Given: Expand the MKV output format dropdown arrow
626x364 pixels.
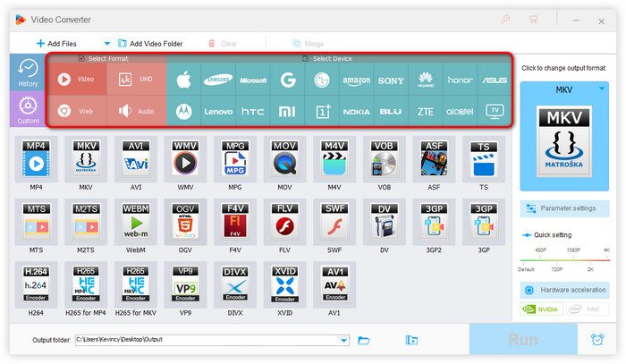Looking at the screenshot, I should (602, 89).
